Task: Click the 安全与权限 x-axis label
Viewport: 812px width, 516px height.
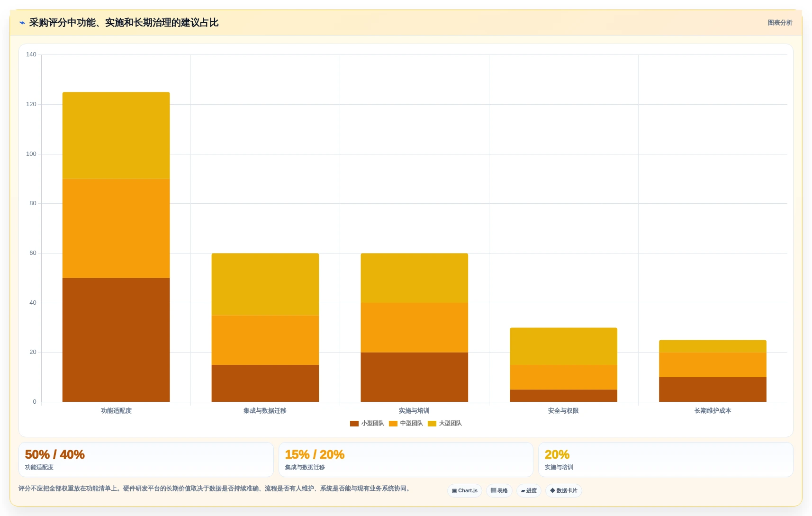Action: [563, 411]
